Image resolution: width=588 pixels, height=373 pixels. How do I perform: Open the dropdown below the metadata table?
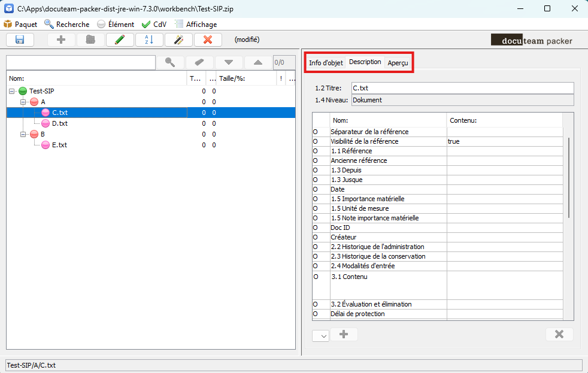pos(320,335)
